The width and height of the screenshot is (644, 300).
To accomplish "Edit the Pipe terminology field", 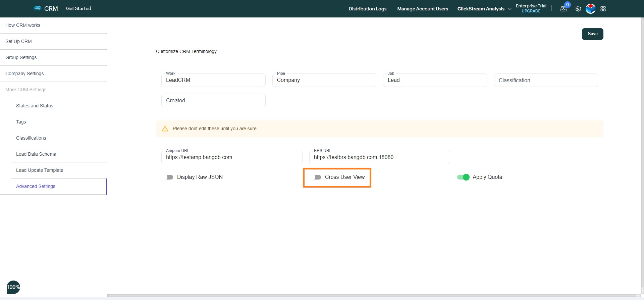I will pyautogui.click(x=324, y=80).
